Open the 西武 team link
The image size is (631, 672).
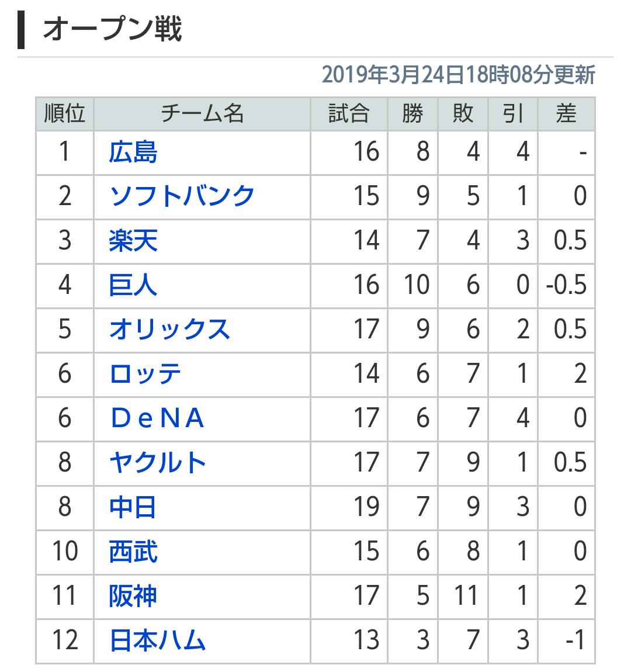133,552
